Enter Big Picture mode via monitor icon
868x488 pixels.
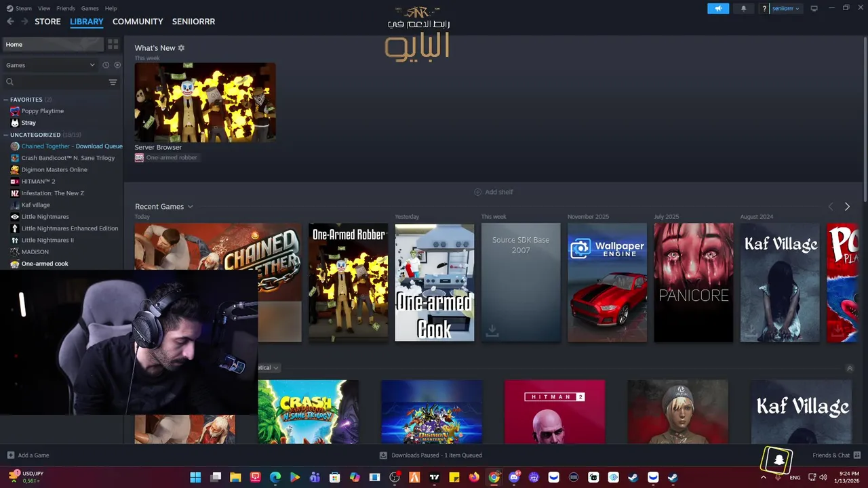click(814, 8)
